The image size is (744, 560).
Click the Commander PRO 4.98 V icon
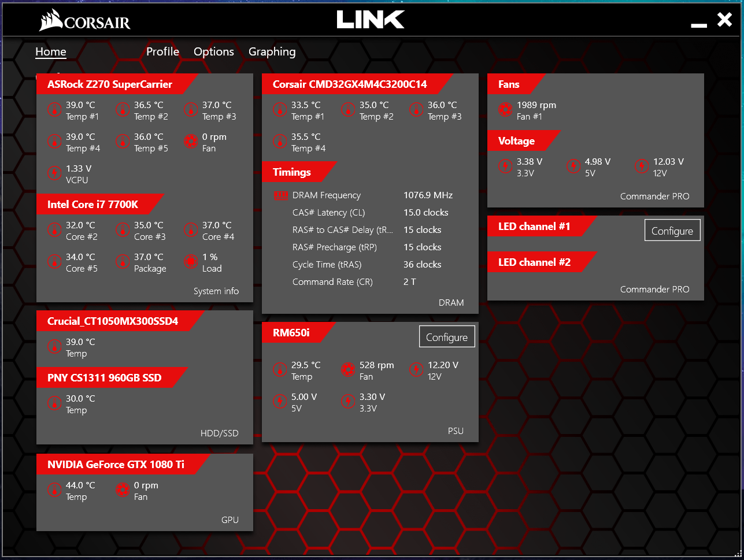[x=573, y=166]
